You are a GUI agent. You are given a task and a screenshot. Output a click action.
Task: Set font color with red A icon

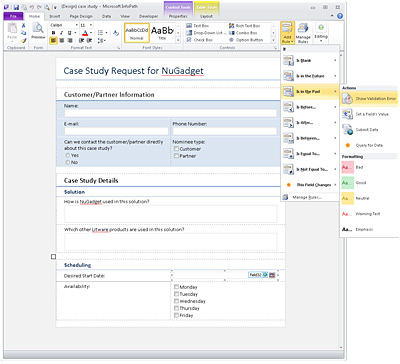[x=85, y=33]
